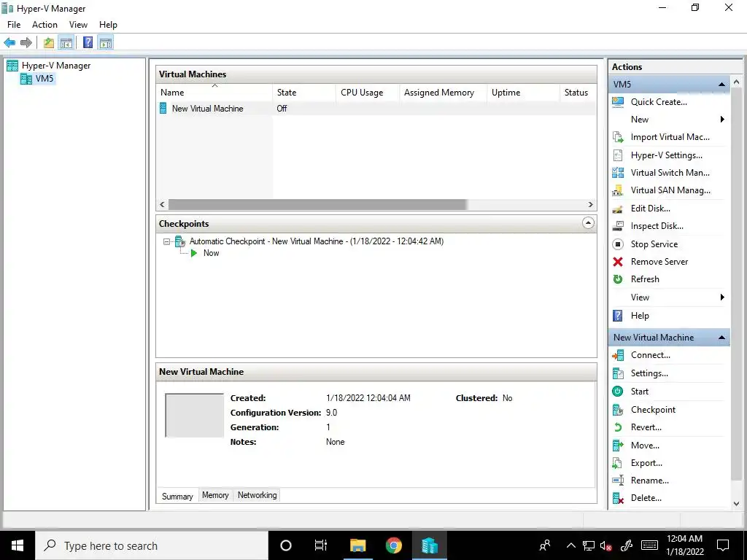Open the File menu
Screen dimensions: 747x560
(x=14, y=25)
